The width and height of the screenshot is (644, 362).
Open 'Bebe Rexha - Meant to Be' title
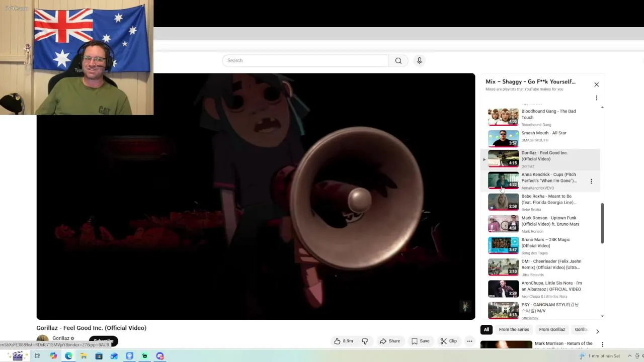click(x=548, y=200)
